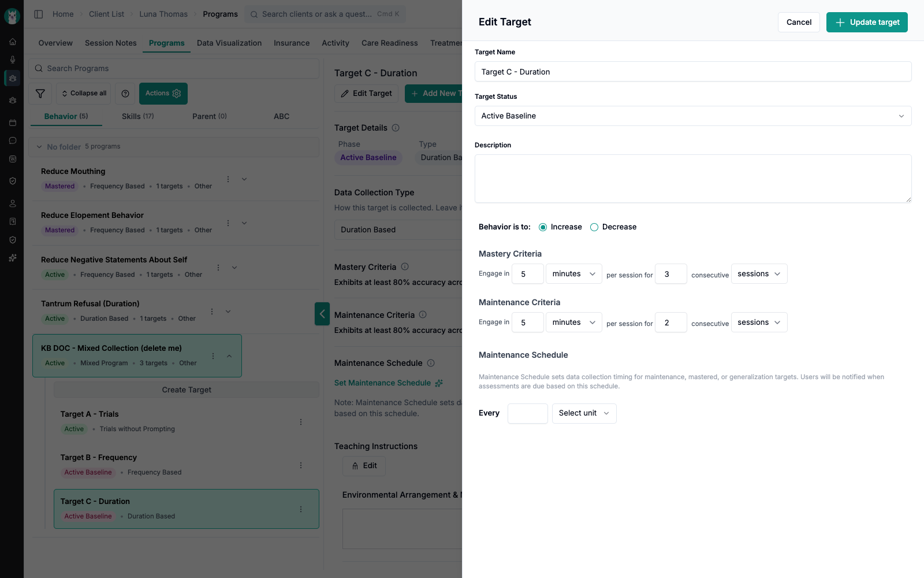Open the help question-mark icon button
The image size is (924, 578).
coord(125,94)
